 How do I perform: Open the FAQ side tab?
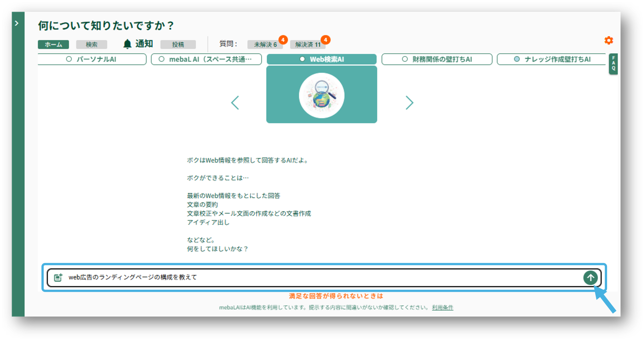(x=613, y=63)
